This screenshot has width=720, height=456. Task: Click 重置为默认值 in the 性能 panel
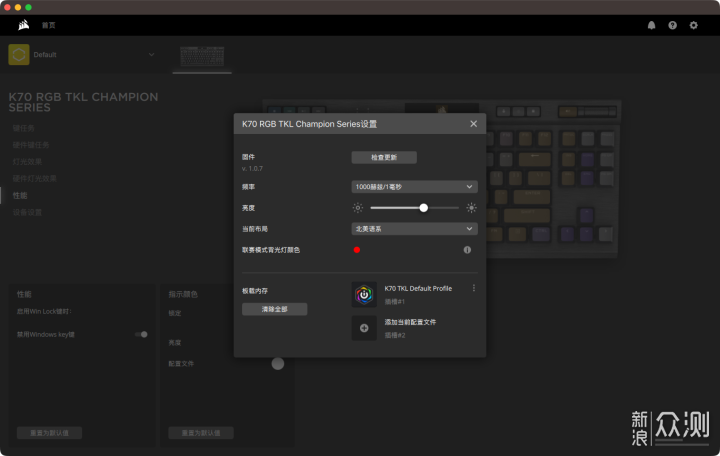point(50,433)
